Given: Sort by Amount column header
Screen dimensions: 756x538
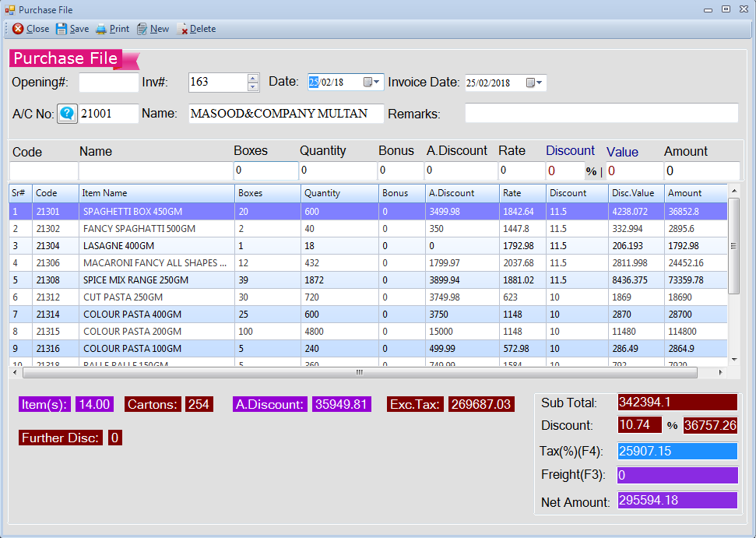Looking at the screenshot, I should pyautogui.click(x=694, y=193).
